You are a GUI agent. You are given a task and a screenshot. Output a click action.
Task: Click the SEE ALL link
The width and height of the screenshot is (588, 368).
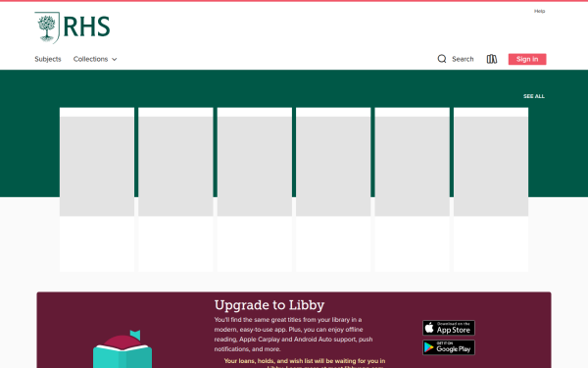(534, 96)
